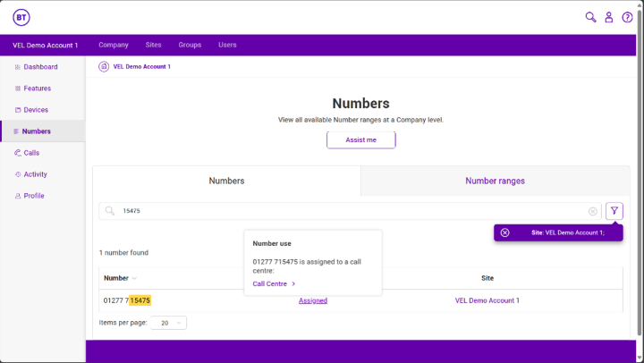The width and height of the screenshot is (644, 363).
Task: Go to Calls in sidebar
Action: [x=31, y=153]
